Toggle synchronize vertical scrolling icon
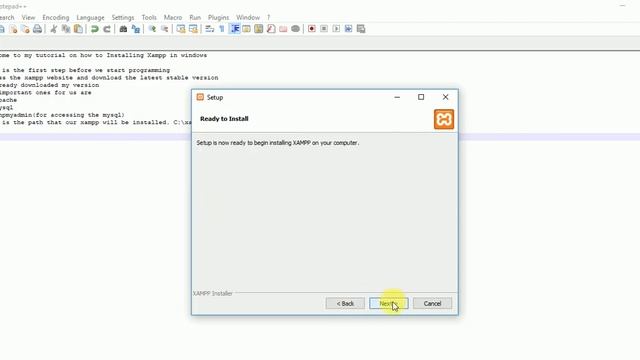The image size is (640, 360). coord(181,29)
